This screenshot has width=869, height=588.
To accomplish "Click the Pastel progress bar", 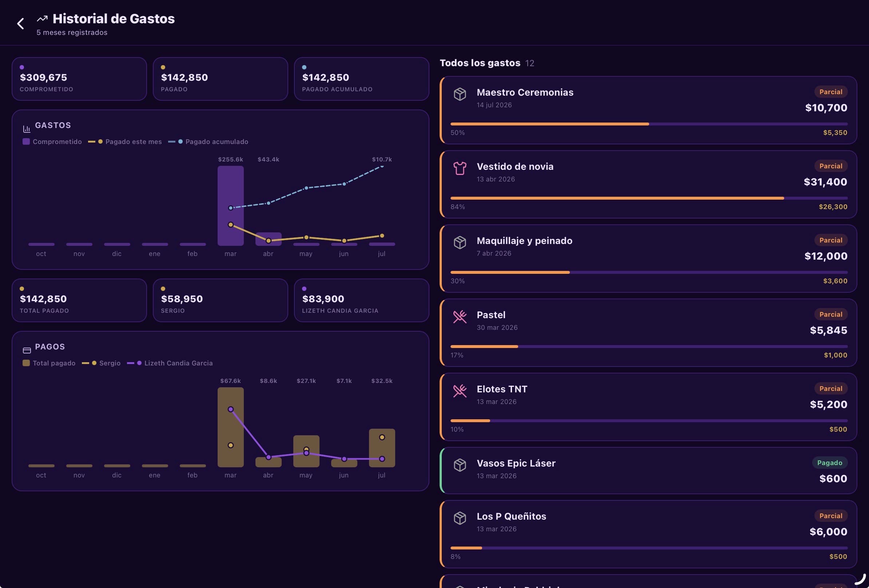I will click(649, 347).
